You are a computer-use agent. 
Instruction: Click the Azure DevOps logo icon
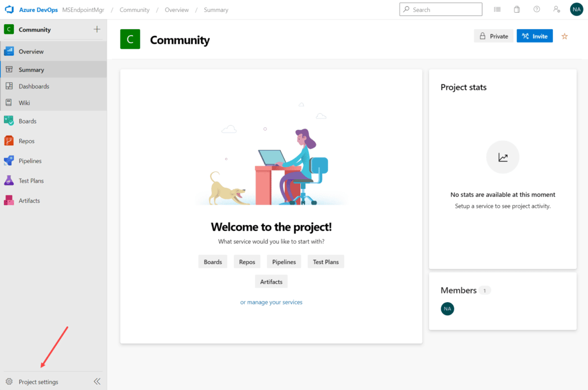pos(9,9)
